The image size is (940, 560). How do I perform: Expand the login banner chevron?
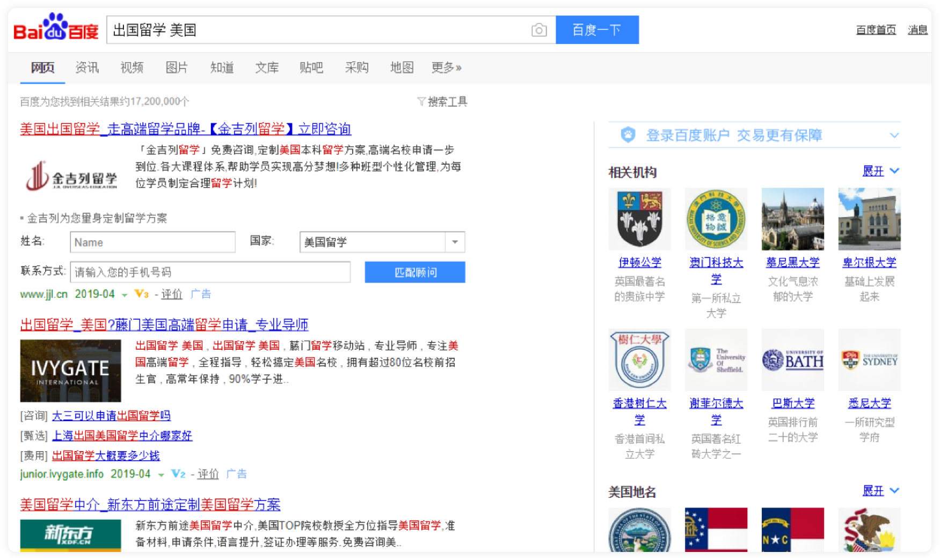[894, 135]
